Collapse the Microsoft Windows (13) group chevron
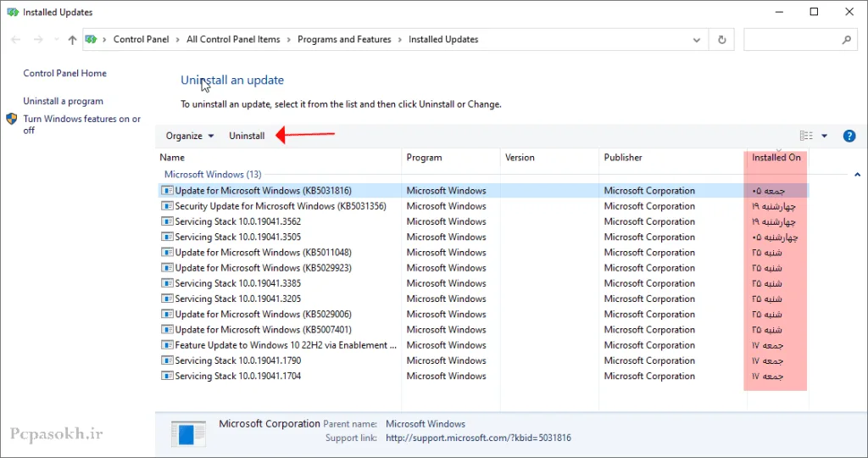This screenshot has height=458, width=868. (857, 175)
